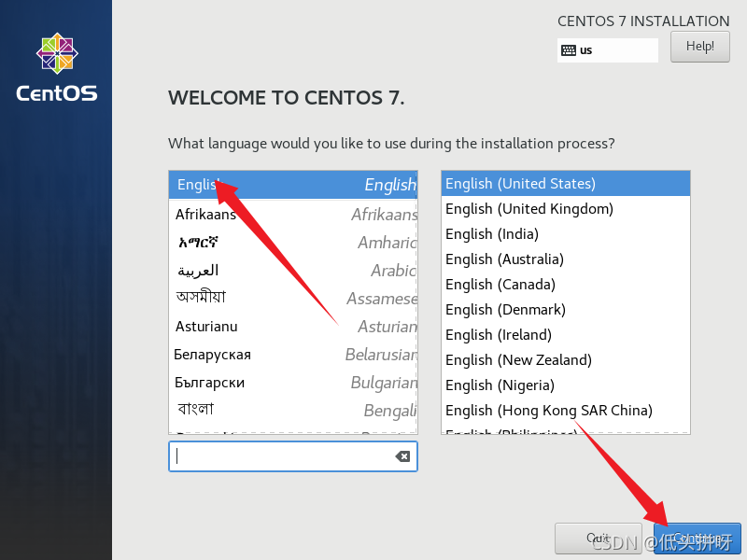The height and width of the screenshot is (560, 747).
Task: Choose English (New Zealand) locale
Action: point(566,360)
